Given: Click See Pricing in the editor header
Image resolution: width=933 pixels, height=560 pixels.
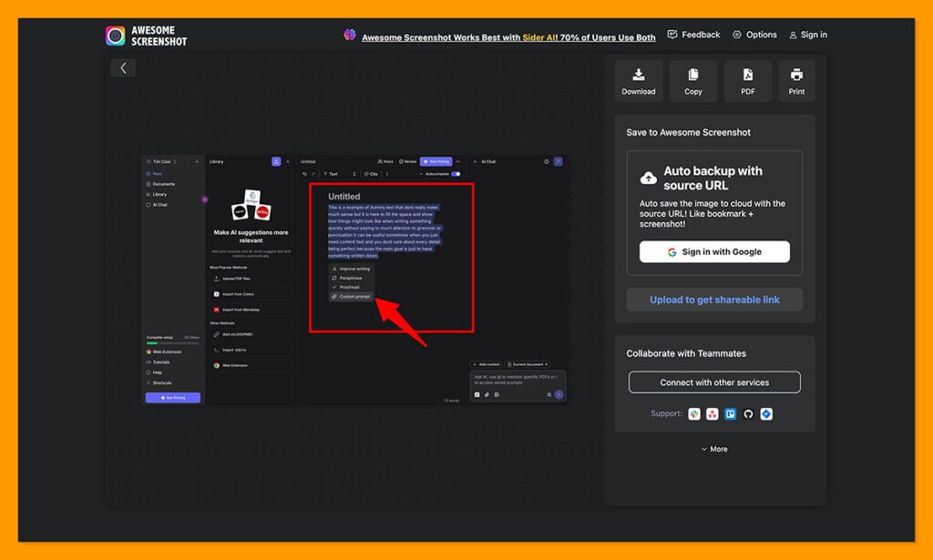Looking at the screenshot, I should click(x=436, y=162).
